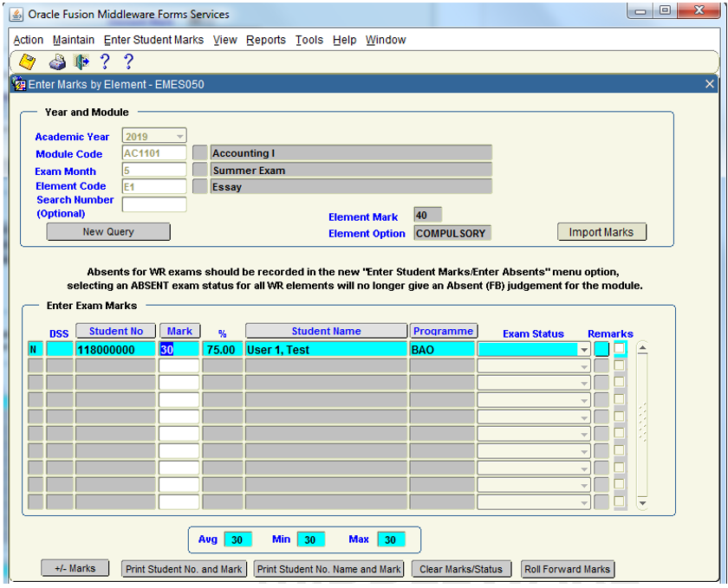Expand the Academic Year 2019 dropdown

pos(180,136)
